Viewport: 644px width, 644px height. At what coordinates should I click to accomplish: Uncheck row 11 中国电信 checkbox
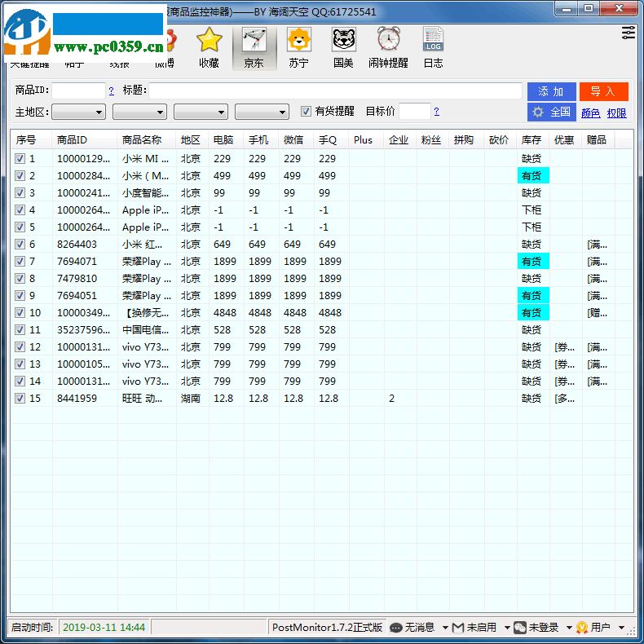click(x=20, y=330)
